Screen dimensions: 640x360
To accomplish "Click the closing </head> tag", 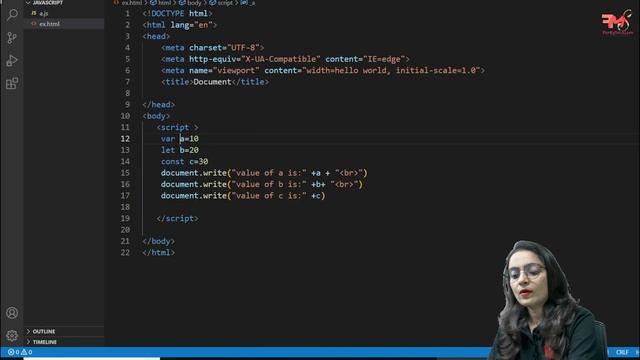I will (x=159, y=105).
